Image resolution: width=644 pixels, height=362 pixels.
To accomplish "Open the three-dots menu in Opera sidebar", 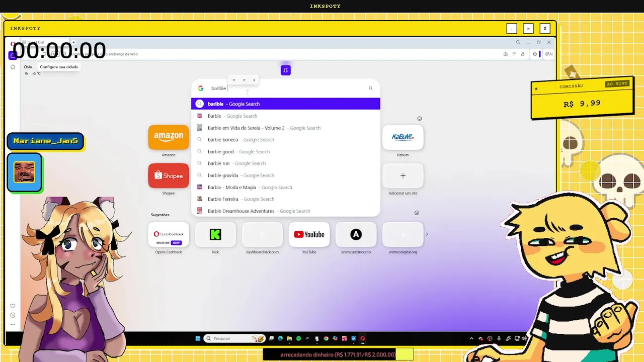I will click(13, 324).
